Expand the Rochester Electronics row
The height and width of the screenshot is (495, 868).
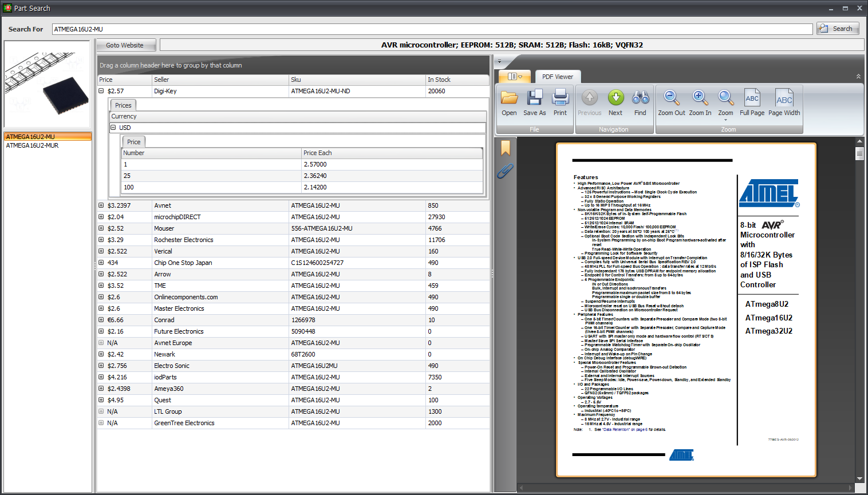coord(101,240)
